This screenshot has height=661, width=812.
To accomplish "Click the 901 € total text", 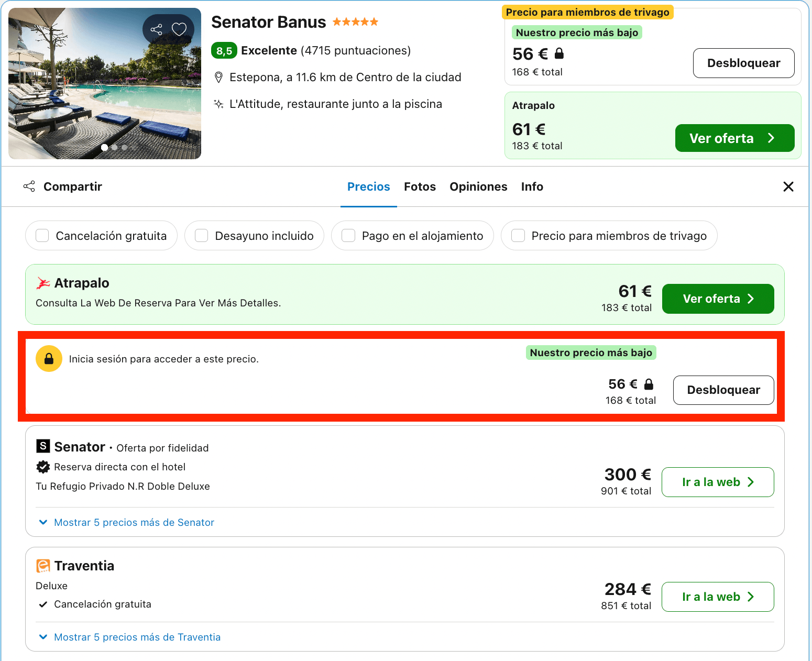I will [x=626, y=491].
